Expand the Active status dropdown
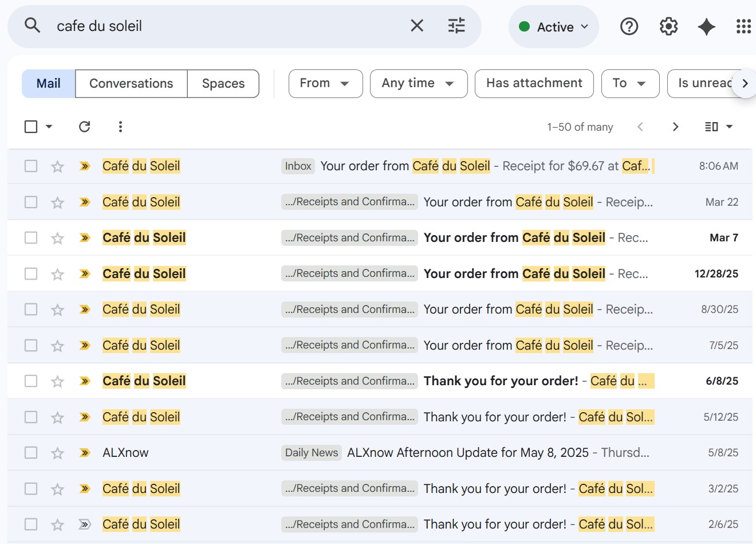The image size is (756, 544). point(554,27)
